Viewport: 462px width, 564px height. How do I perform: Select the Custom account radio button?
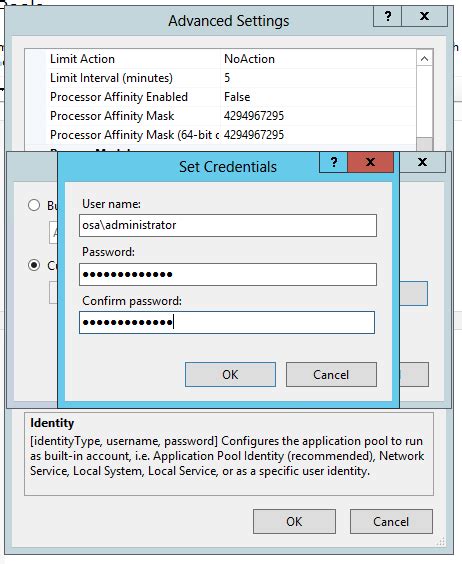[34, 265]
